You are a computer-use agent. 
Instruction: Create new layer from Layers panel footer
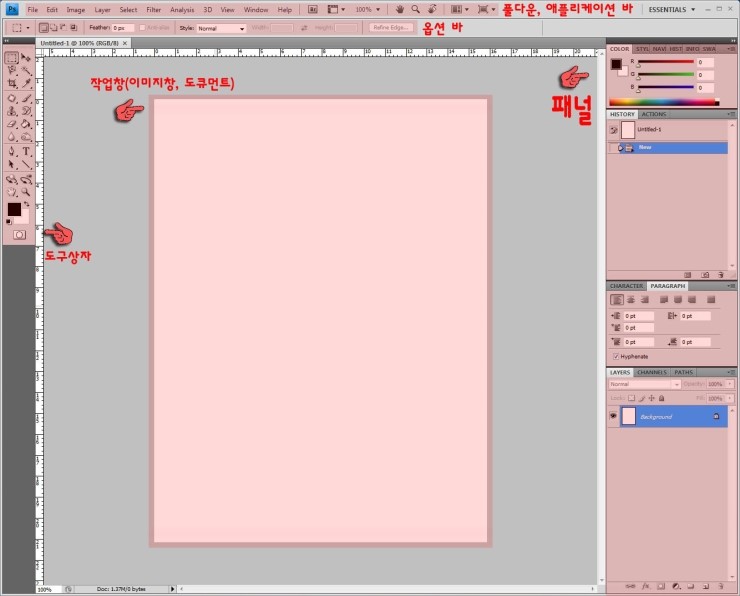(x=706, y=587)
